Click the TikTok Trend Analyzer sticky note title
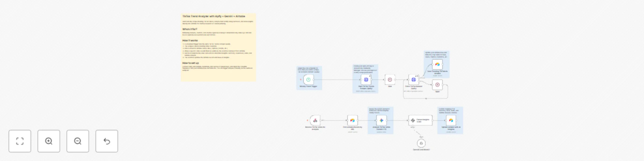This screenshot has width=644, height=161. (x=214, y=16)
